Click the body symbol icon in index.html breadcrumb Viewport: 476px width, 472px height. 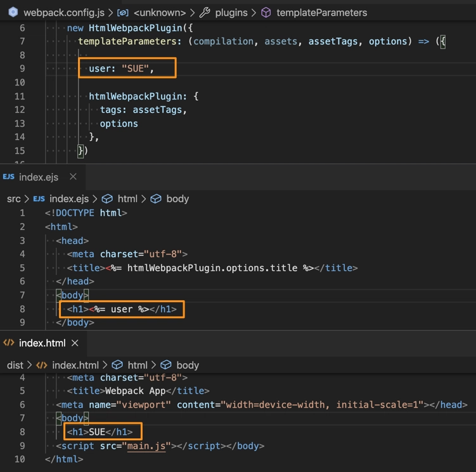pos(166,365)
